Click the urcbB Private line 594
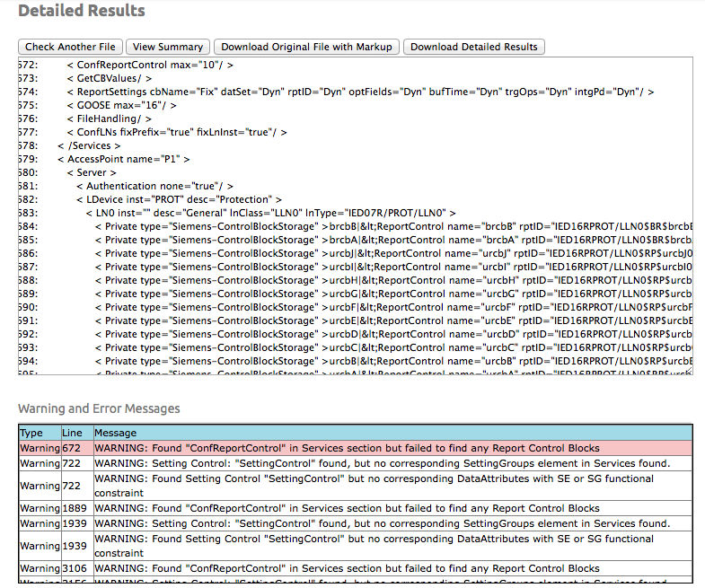 394,362
